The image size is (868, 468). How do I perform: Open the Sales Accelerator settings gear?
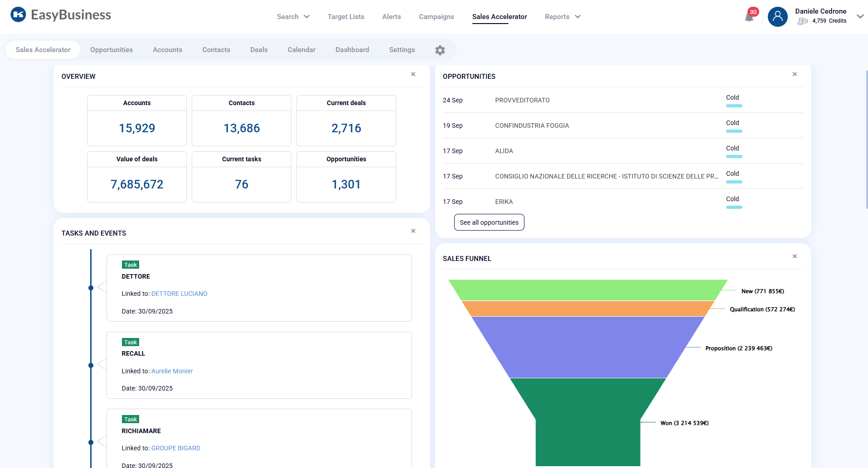(x=439, y=50)
